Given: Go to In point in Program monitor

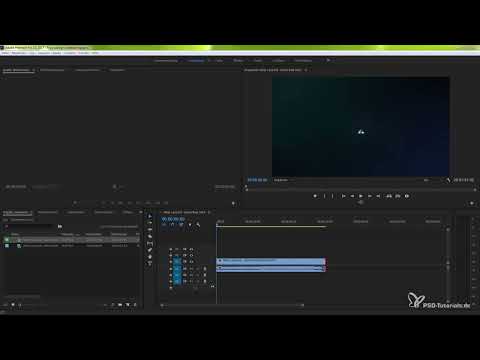Looking at the screenshot, I should point(343,196).
